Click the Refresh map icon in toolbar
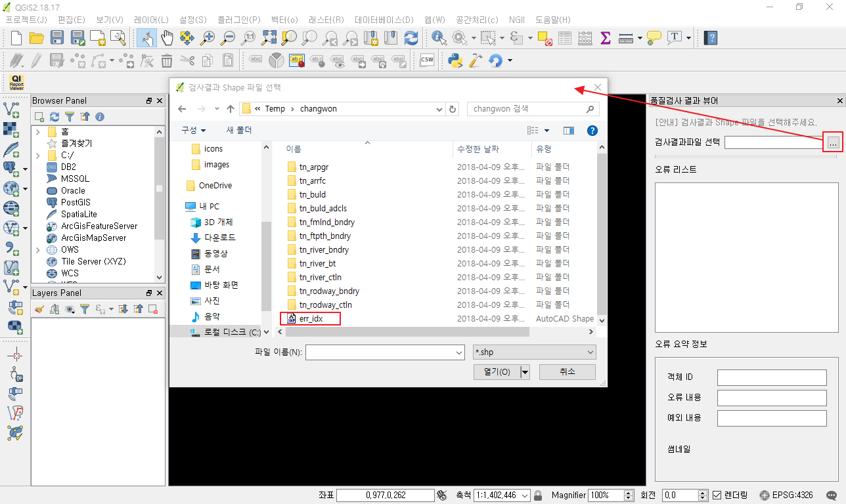Image resolution: width=846 pixels, height=504 pixels. pos(411,38)
